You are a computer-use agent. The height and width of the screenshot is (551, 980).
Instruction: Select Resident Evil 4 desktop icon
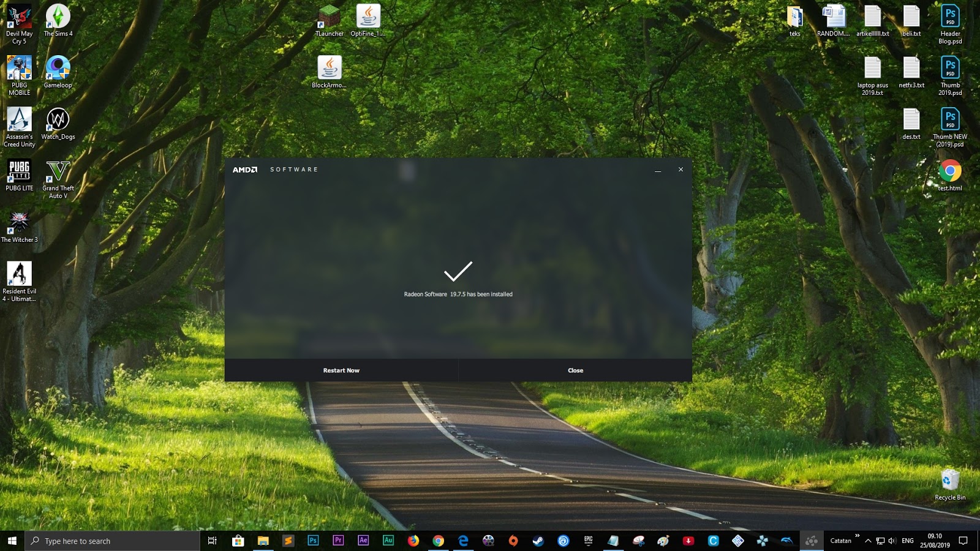pyautogui.click(x=19, y=282)
